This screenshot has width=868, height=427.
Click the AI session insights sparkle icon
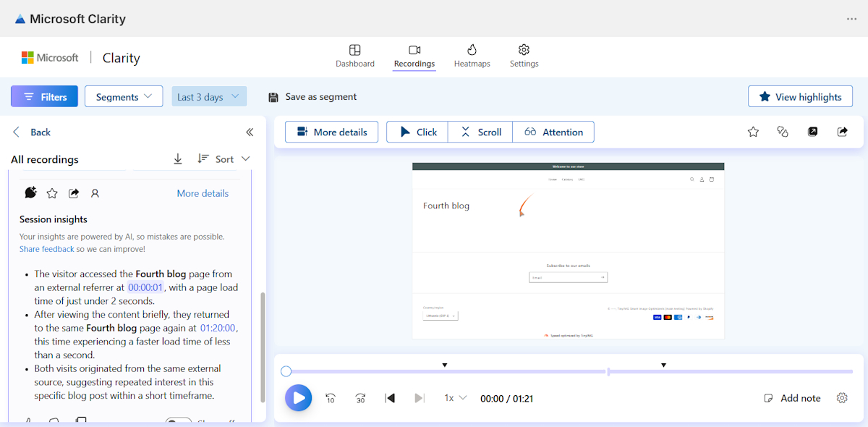tap(30, 193)
